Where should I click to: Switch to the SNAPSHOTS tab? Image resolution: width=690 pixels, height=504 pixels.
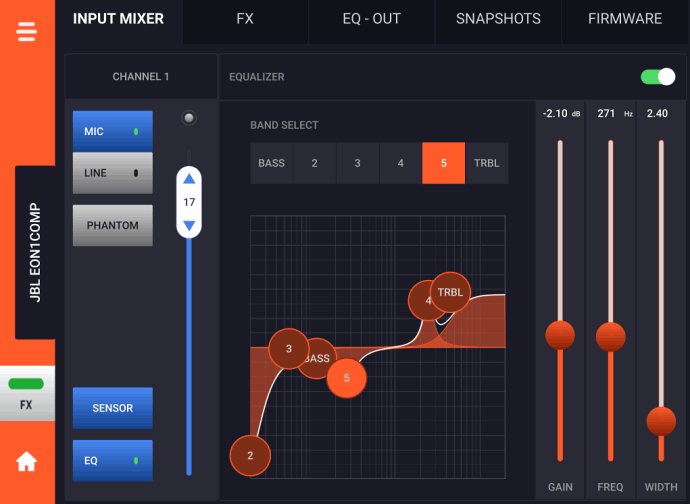(498, 19)
